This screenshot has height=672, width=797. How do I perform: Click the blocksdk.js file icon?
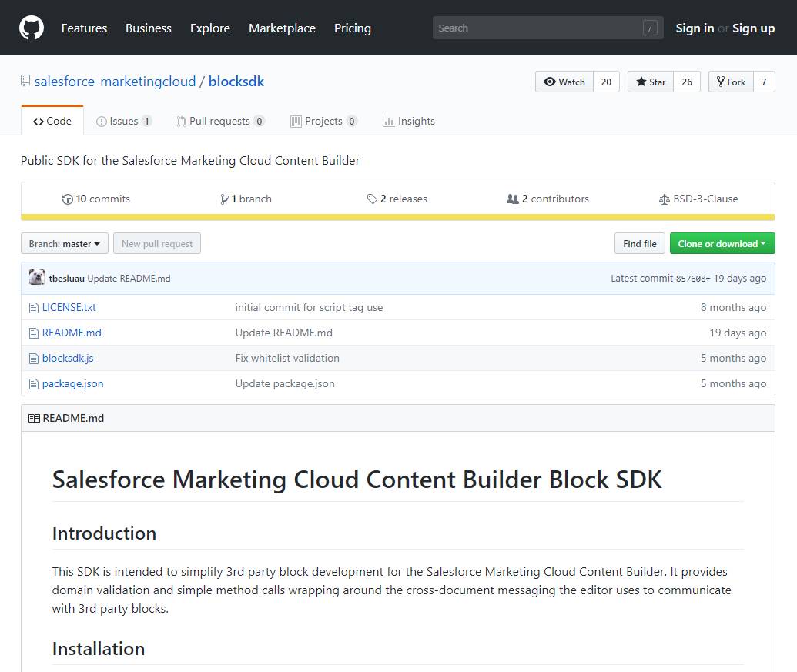click(33, 359)
